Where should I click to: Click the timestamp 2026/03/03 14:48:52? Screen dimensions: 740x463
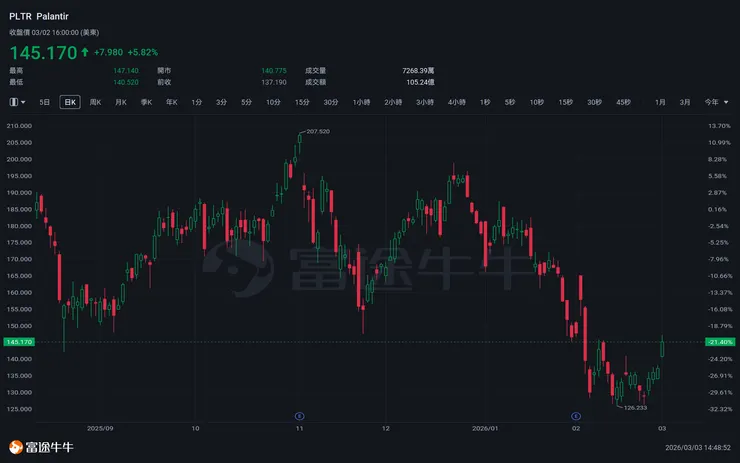coord(698,447)
